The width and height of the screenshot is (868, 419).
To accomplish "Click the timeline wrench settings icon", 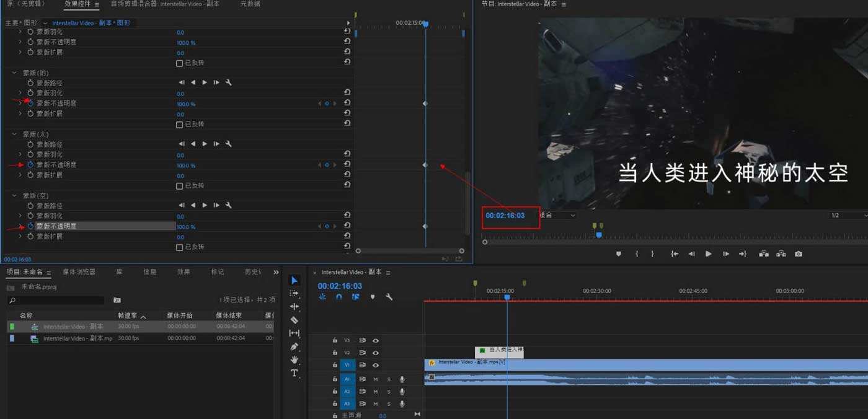I will pos(389,297).
